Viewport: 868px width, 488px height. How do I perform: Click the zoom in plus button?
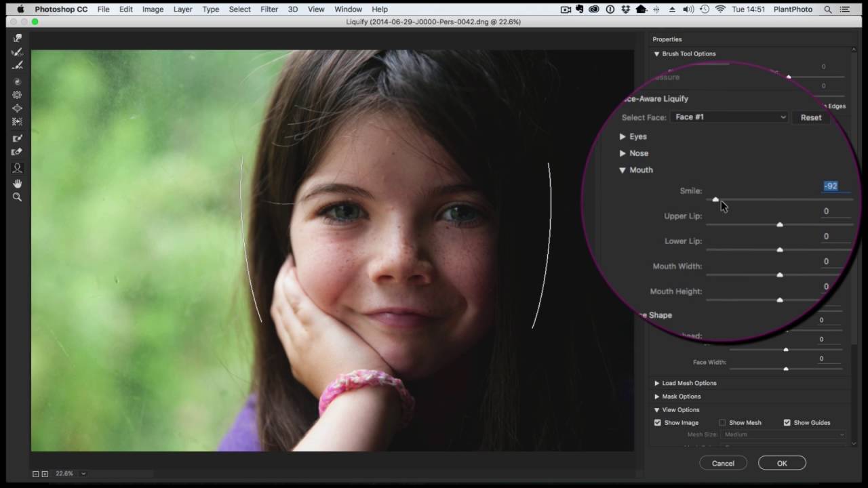(45, 474)
